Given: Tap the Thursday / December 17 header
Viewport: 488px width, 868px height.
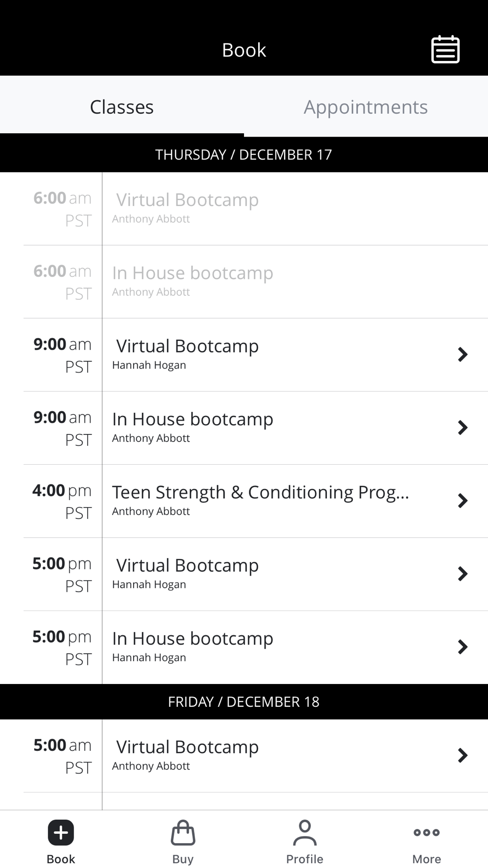Looking at the screenshot, I should click(244, 154).
